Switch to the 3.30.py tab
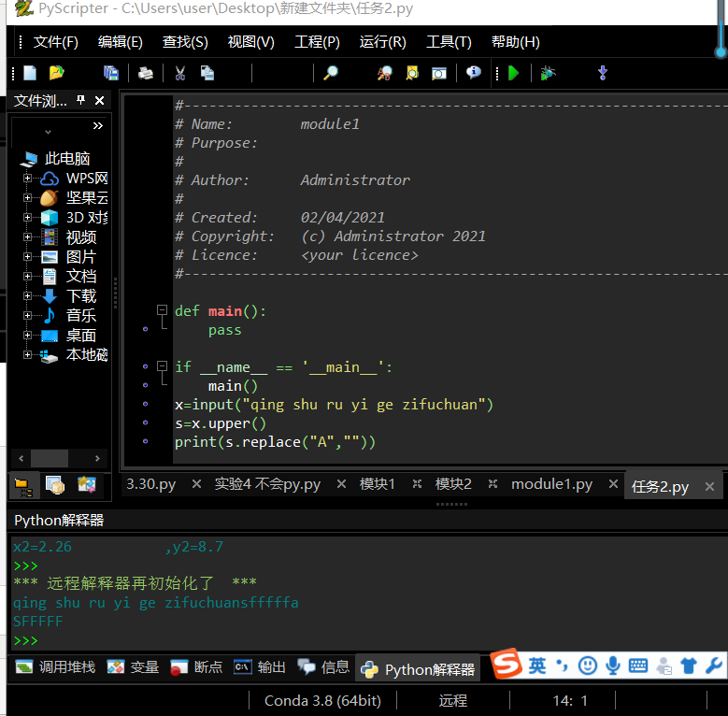Viewport: 728px width, 716px height. 151,484
